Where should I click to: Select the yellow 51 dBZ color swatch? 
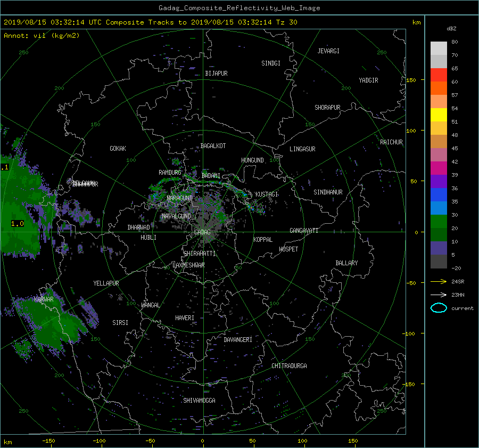(x=439, y=115)
